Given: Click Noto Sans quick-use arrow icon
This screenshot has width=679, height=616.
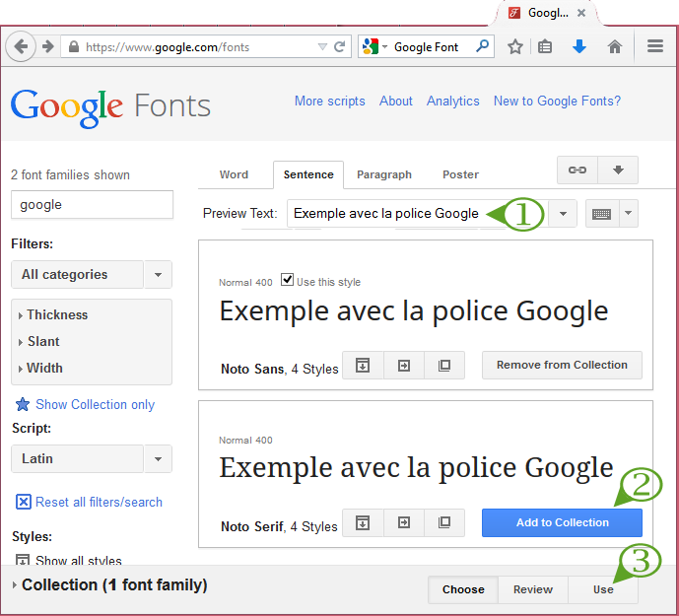Looking at the screenshot, I should [x=404, y=366].
